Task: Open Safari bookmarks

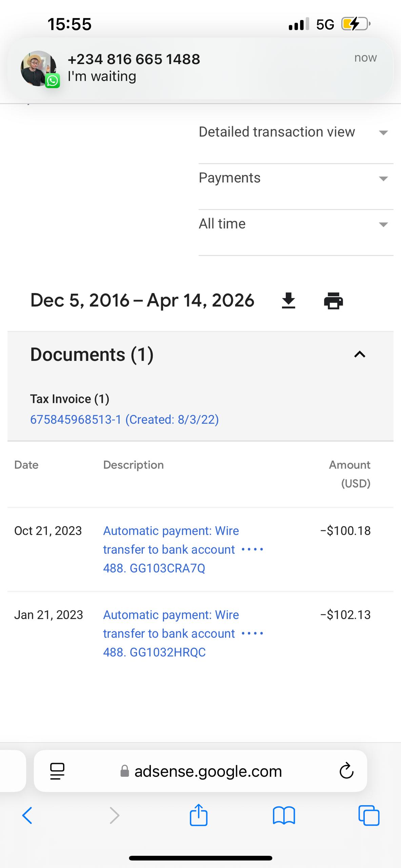Action: click(284, 815)
